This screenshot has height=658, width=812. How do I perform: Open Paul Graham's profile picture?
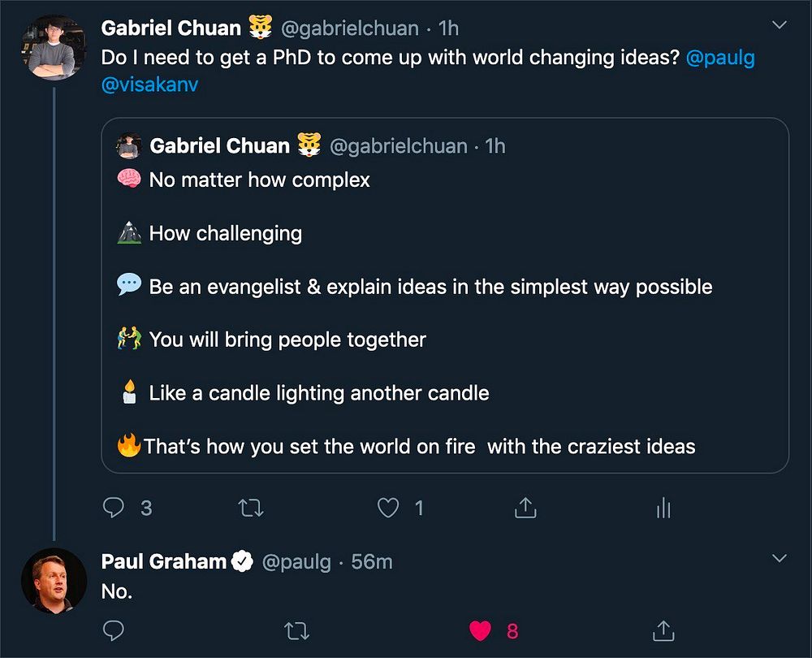(54, 580)
